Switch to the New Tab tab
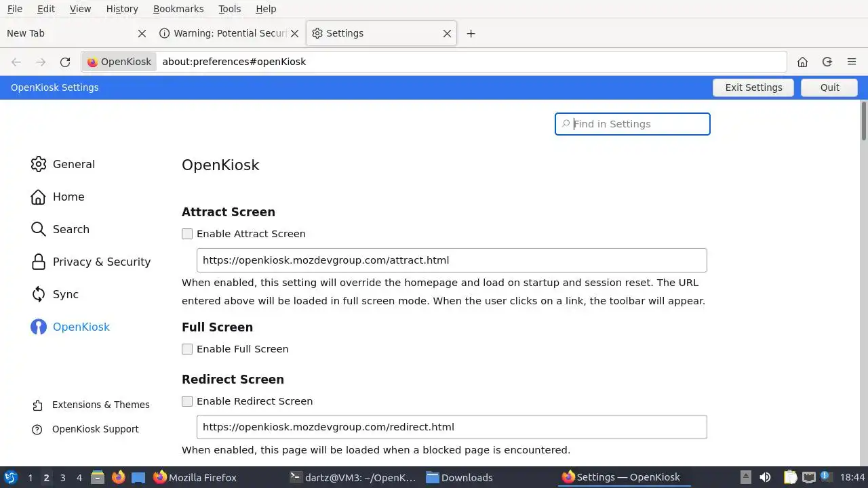 tap(75, 33)
